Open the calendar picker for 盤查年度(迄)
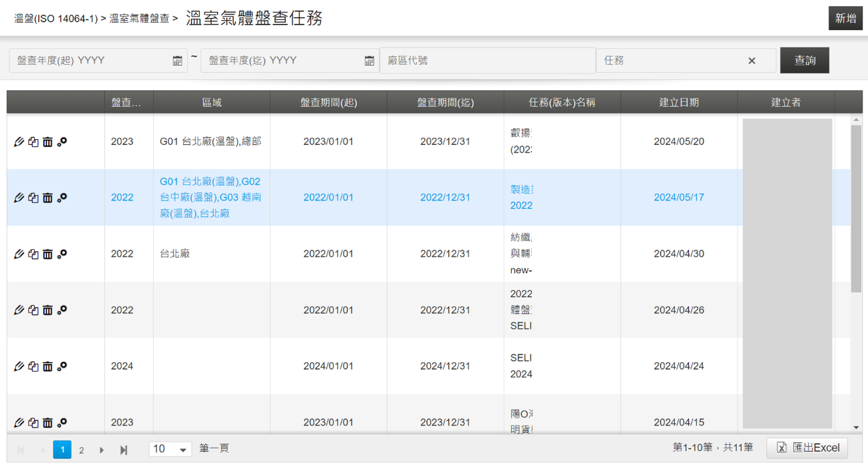This screenshot has height=463, width=868. (x=369, y=61)
